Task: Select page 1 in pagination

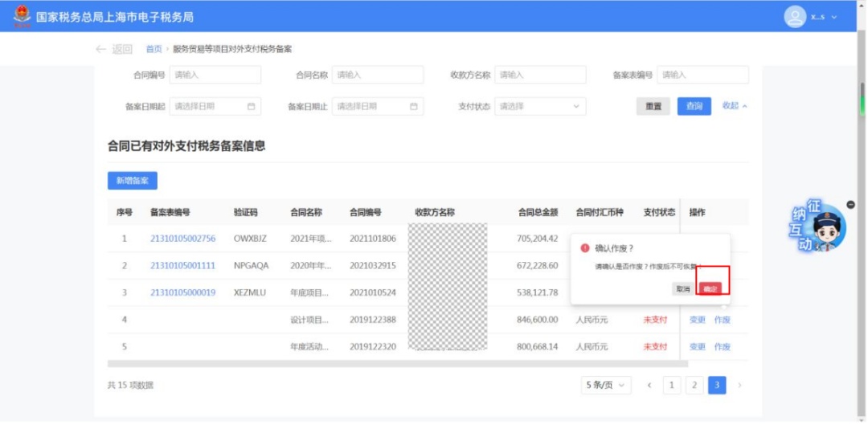Action: [x=671, y=385]
